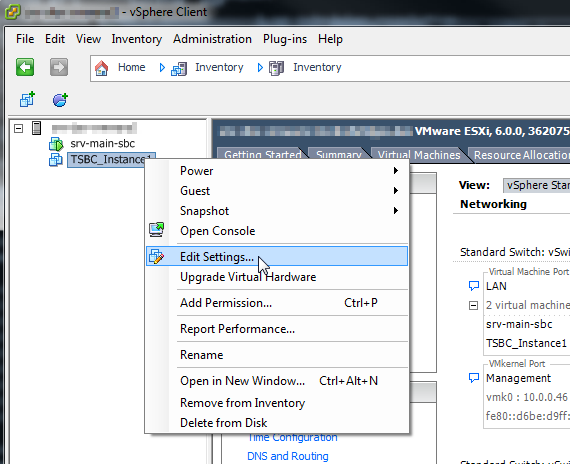Click the LAN port group label

(496, 286)
